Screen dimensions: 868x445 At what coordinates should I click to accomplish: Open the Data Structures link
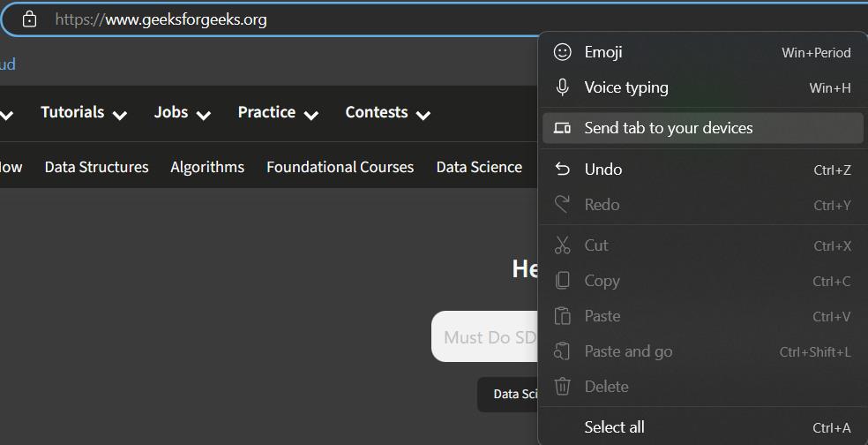pyautogui.click(x=96, y=167)
